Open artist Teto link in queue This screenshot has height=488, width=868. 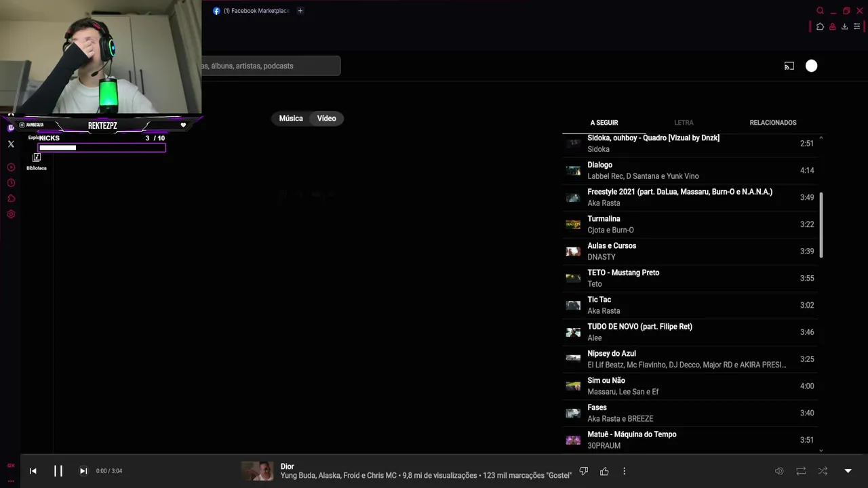[595, 284]
